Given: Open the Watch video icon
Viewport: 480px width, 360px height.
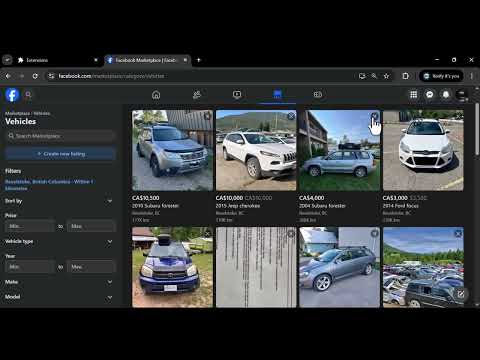Looking at the screenshot, I should pos(237,95).
